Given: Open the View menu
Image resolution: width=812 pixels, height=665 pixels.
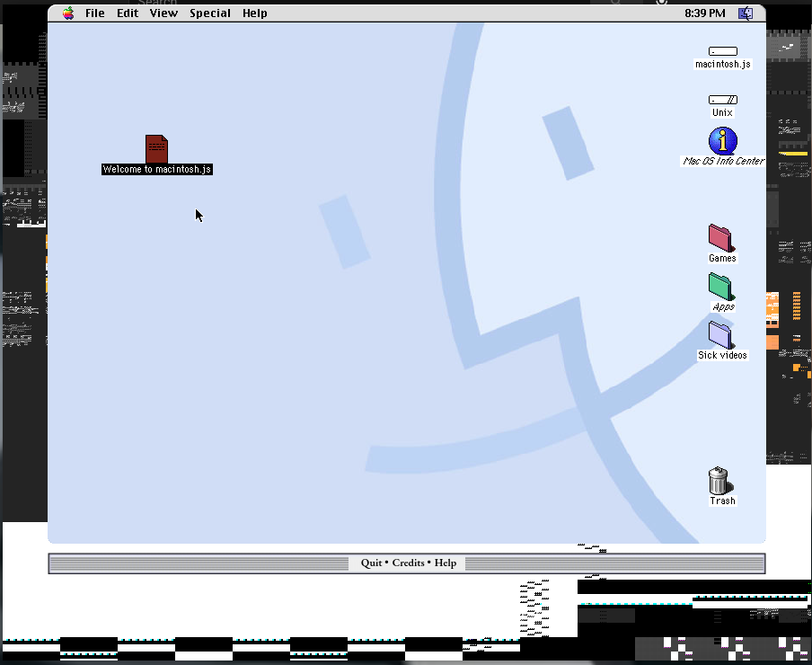Looking at the screenshot, I should pos(163,13).
